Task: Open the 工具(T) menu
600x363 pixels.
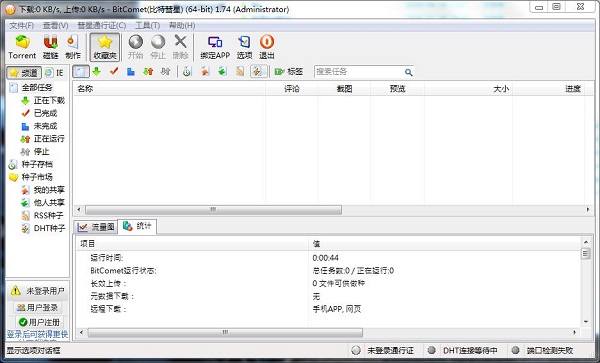Action: point(147,26)
